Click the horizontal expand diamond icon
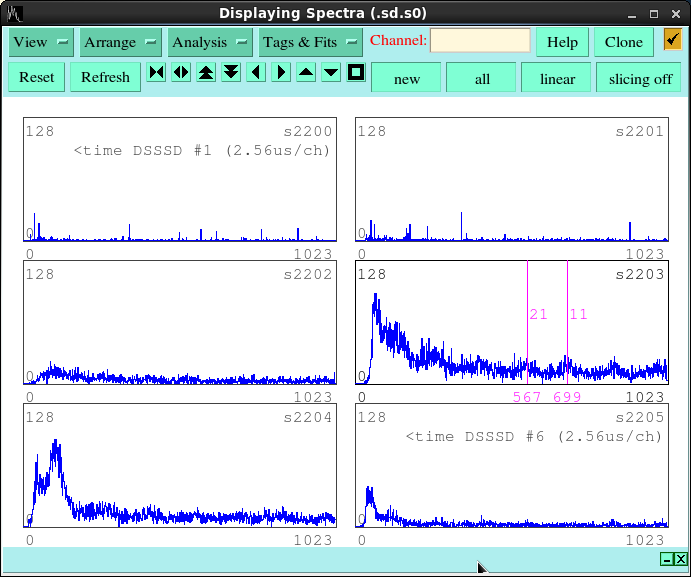The height and width of the screenshot is (577, 691). pos(181,72)
